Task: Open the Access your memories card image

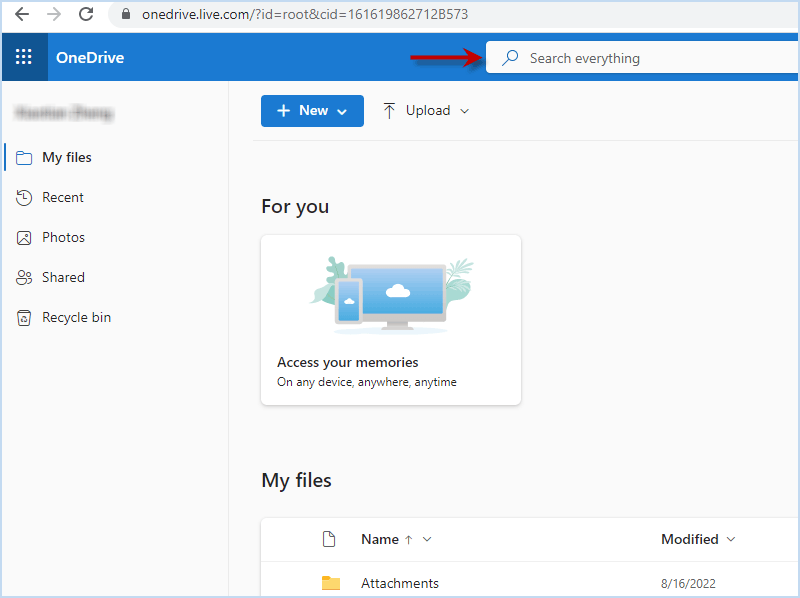Action: 391,295
